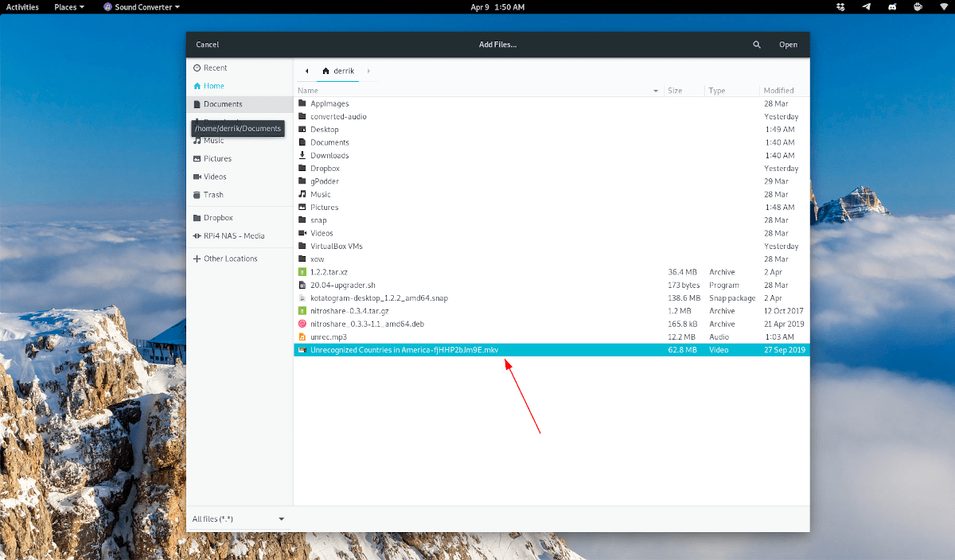The width and height of the screenshot is (955, 560).
Task: Click the Name column sort arrow
Action: pos(655,90)
